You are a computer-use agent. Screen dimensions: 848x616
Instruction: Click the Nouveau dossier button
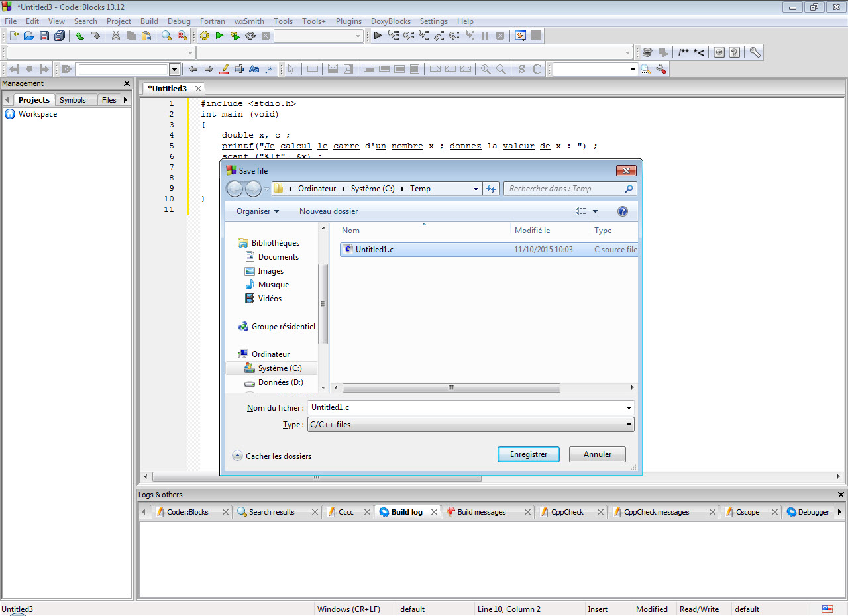(329, 211)
